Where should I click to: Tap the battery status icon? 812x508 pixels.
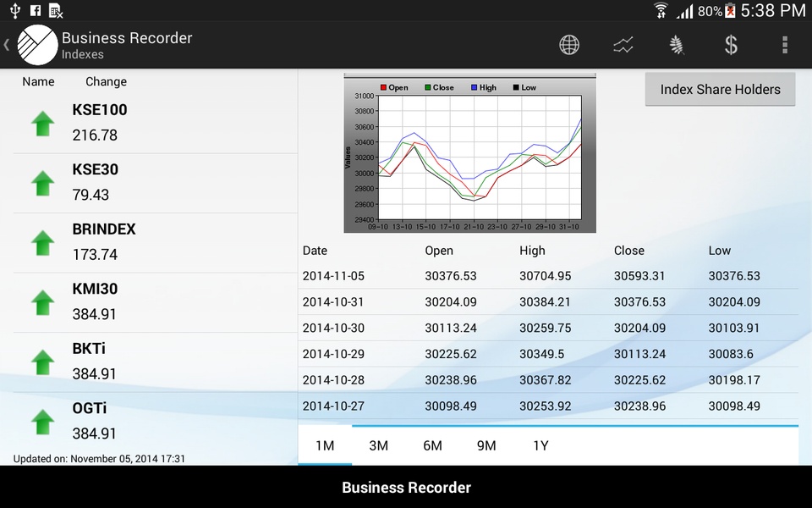tap(730, 10)
